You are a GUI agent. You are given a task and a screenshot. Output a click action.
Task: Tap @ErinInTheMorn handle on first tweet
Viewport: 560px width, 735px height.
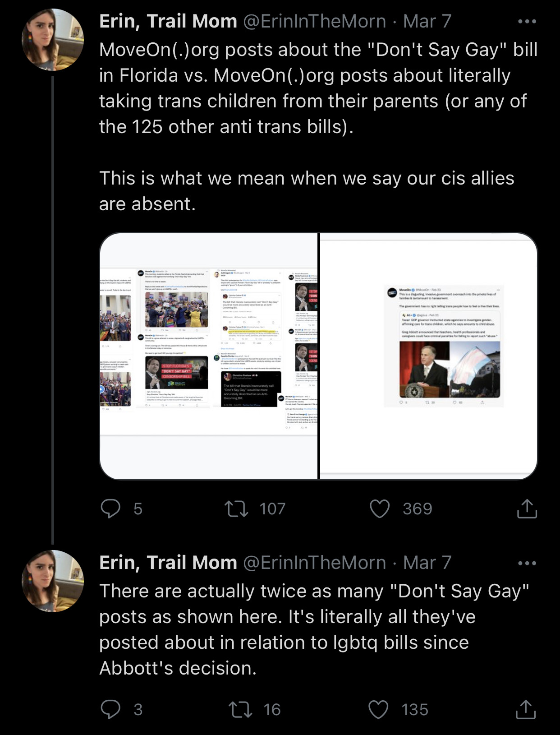point(314,21)
